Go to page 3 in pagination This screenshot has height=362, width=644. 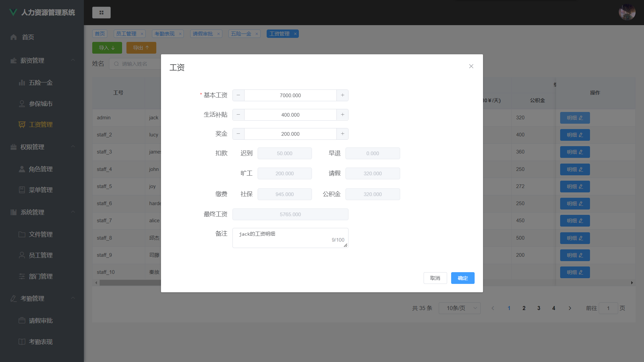click(x=539, y=308)
